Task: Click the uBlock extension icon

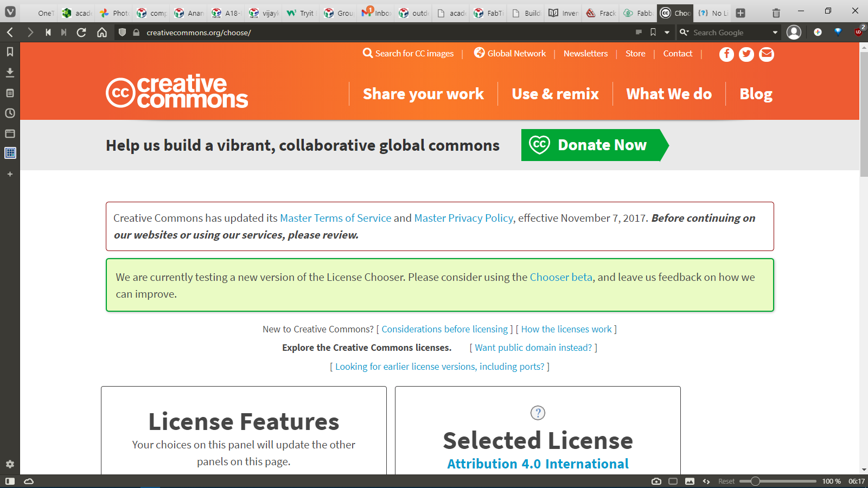Action: pos(859,31)
